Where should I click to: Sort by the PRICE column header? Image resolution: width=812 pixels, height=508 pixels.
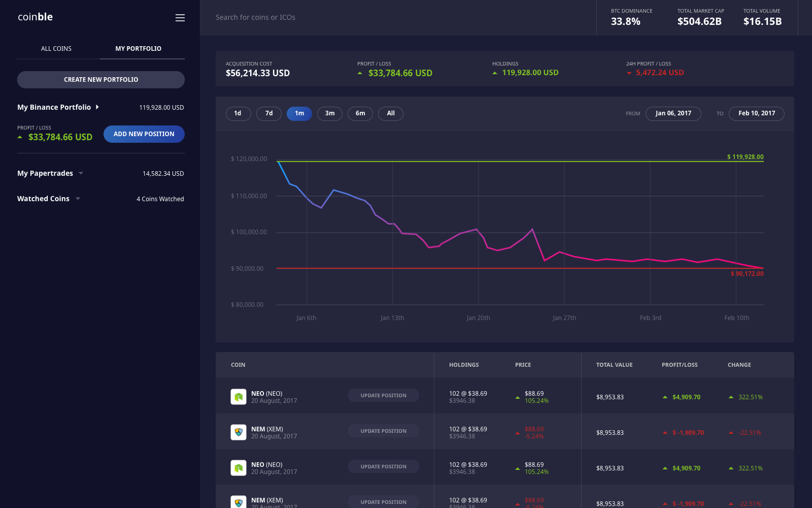pyautogui.click(x=523, y=365)
